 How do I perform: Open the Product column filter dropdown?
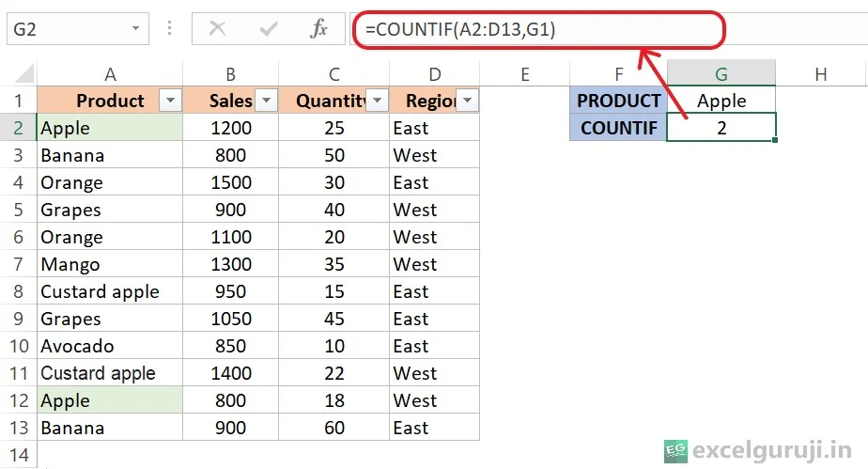pyautogui.click(x=171, y=101)
